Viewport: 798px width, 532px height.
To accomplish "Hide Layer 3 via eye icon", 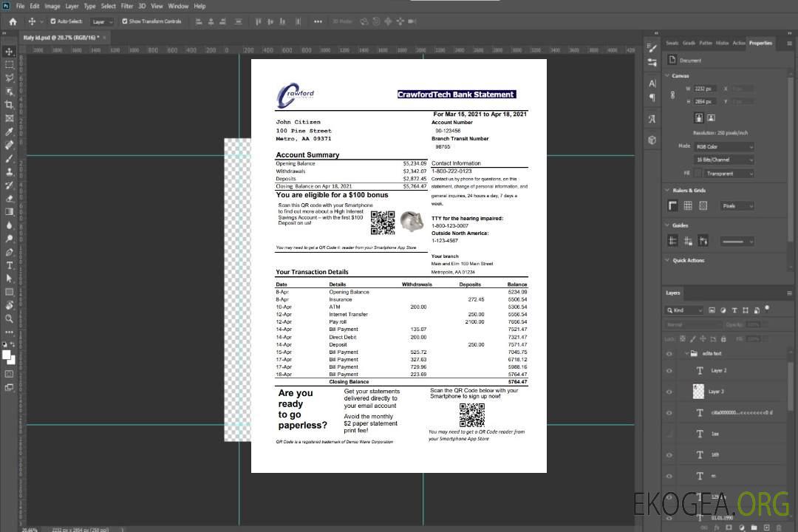I will click(x=669, y=392).
